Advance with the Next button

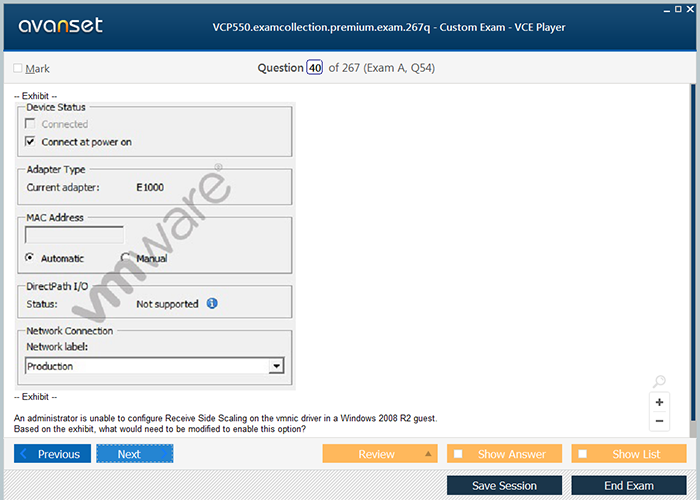(x=135, y=454)
